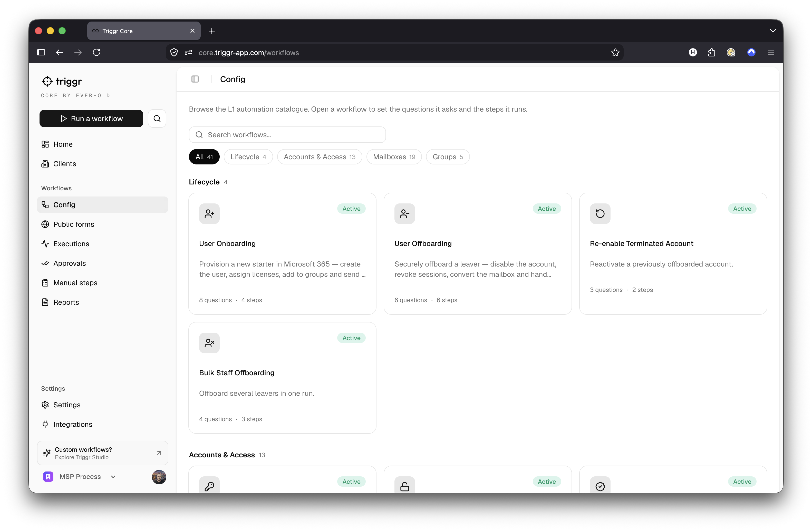This screenshot has width=812, height=531.
Task: Go to Executions page
Action: pos(102,243)
